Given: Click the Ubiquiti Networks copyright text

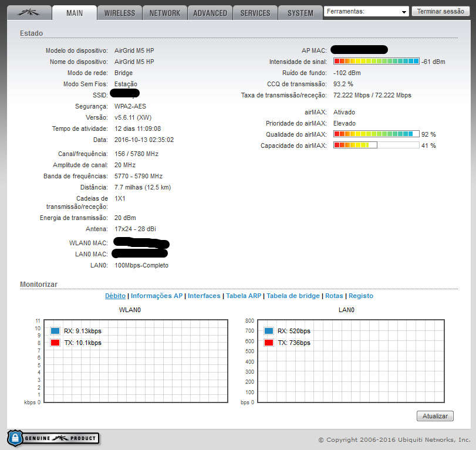Looking at the screenshot, I should pos(394,439).
